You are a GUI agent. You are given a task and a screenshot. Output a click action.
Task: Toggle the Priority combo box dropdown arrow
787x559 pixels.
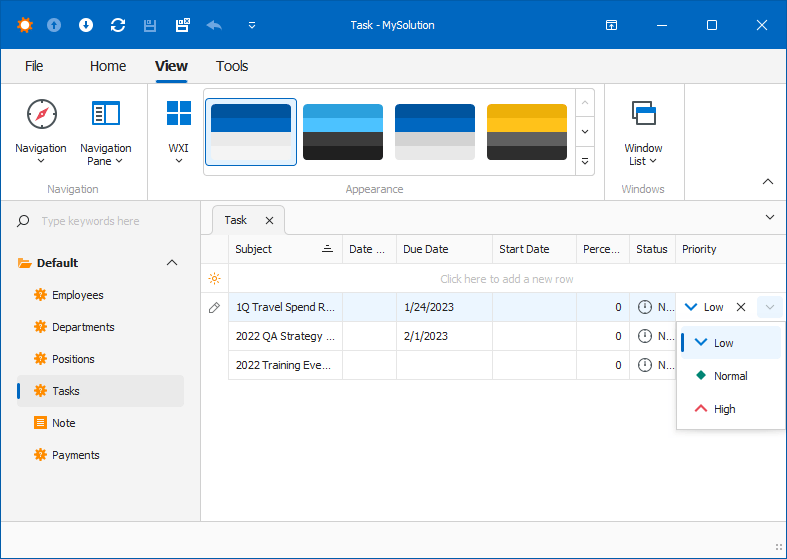click(x=769, y=307)
